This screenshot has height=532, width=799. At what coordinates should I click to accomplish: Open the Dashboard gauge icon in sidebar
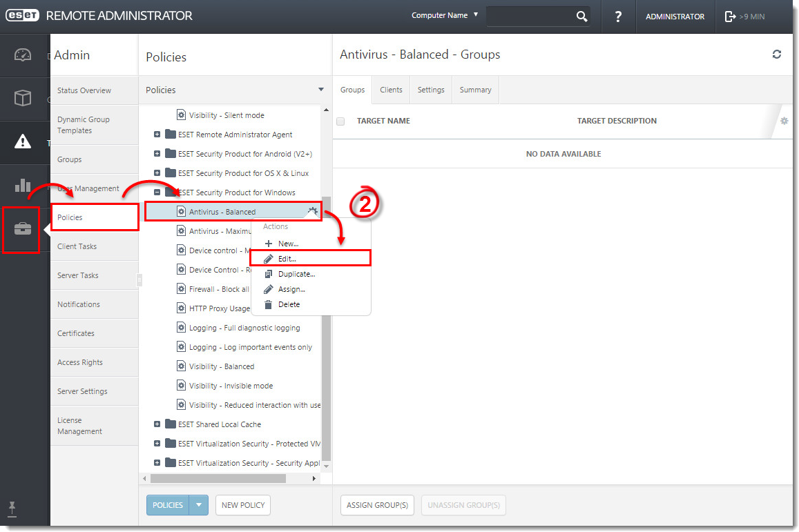tap(22, 55)
